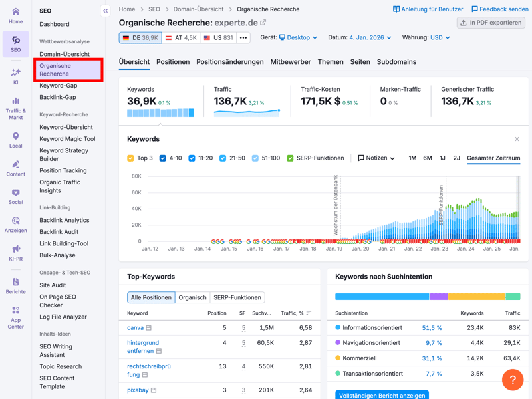Open experte.de external link icon

tap(263, 23)
